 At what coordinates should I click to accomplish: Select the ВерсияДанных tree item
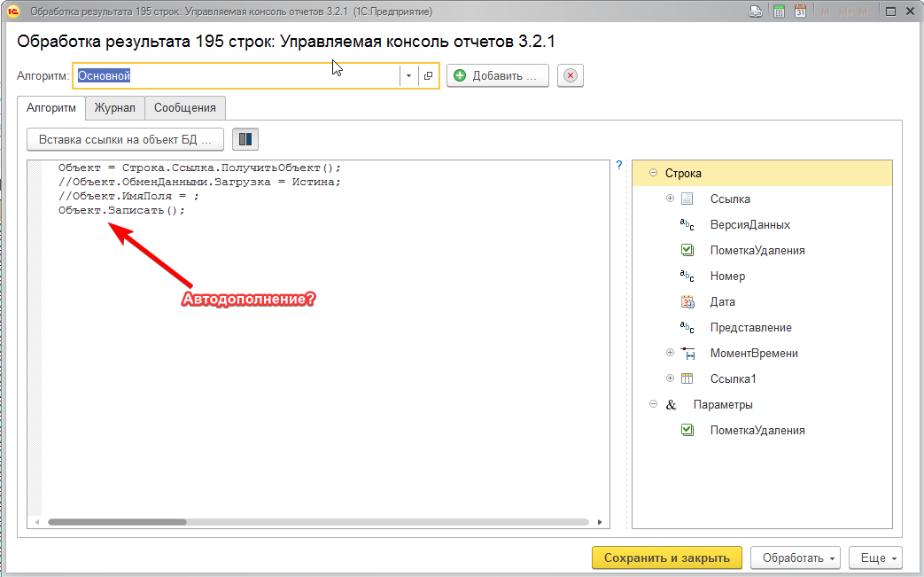(750, 224)
